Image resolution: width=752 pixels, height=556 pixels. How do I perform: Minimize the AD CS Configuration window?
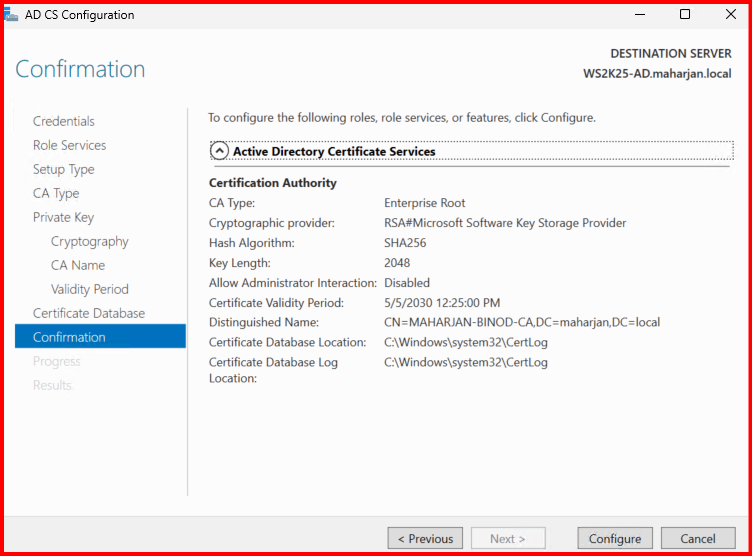(638, 15)
